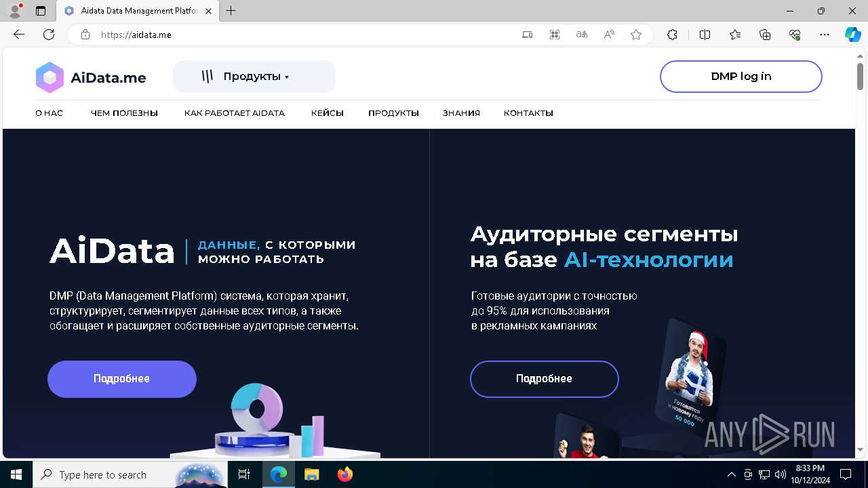Click outlined Подробнее button under Аудиторные сегменты

(x=545, y=379)
